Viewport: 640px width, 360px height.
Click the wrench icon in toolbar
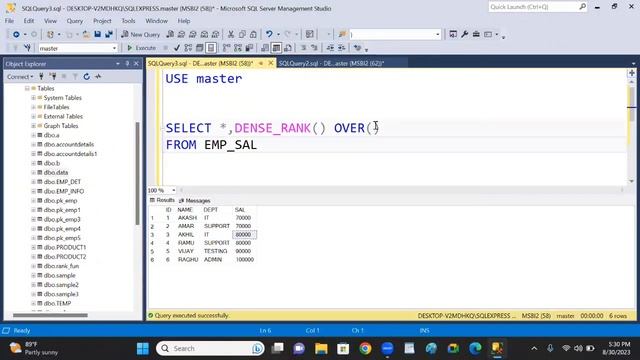pos(464,35)
